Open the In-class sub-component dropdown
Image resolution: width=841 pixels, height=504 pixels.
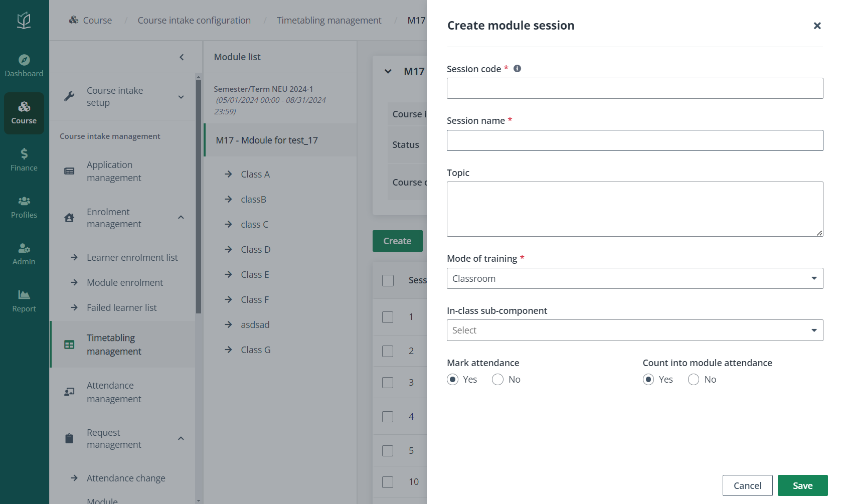[x=635, y=330]
